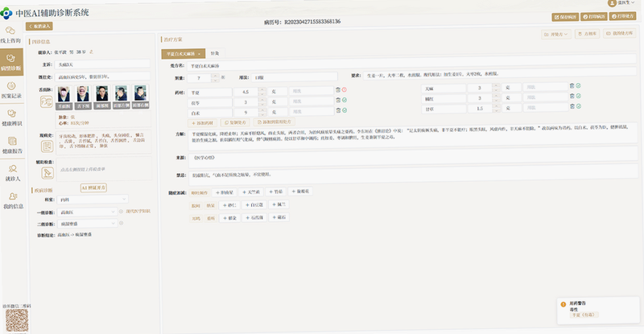Add 石菖蒲 from symptom modifications
This screenshot has width=644, height=334.
[254, 218]
